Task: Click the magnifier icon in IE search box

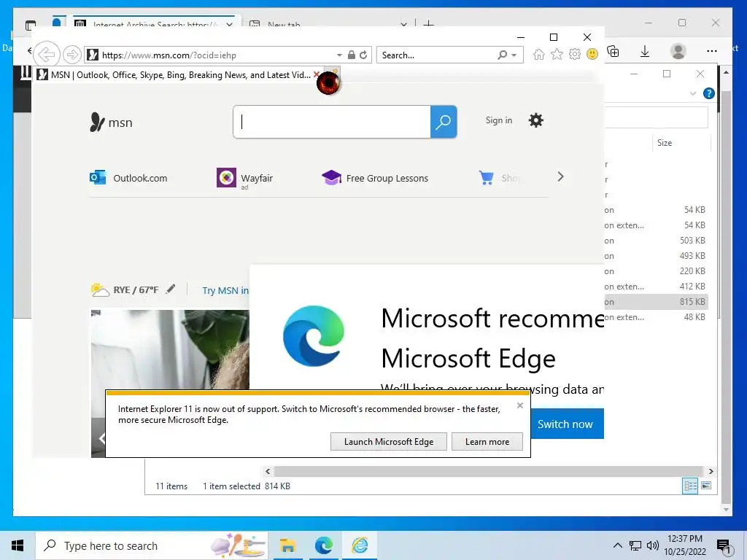Action: point(502,55)
